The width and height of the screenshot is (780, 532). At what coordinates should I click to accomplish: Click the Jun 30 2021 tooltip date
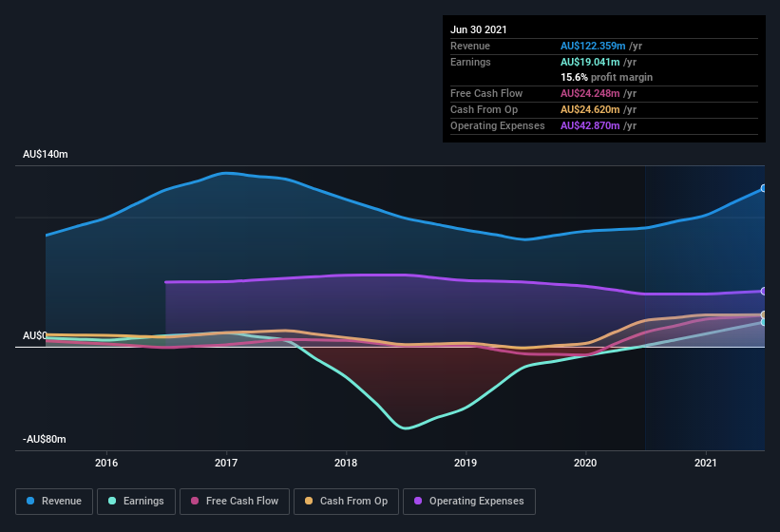479,29
